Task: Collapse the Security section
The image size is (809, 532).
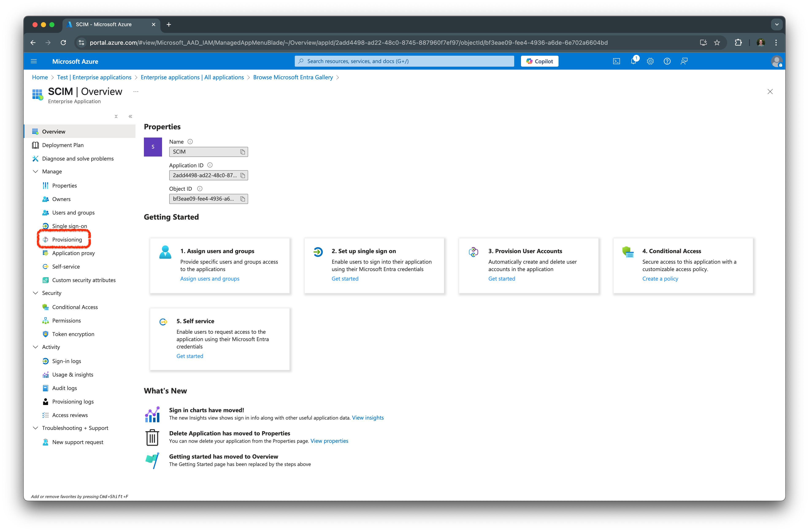Action: (x=36, y=293)
